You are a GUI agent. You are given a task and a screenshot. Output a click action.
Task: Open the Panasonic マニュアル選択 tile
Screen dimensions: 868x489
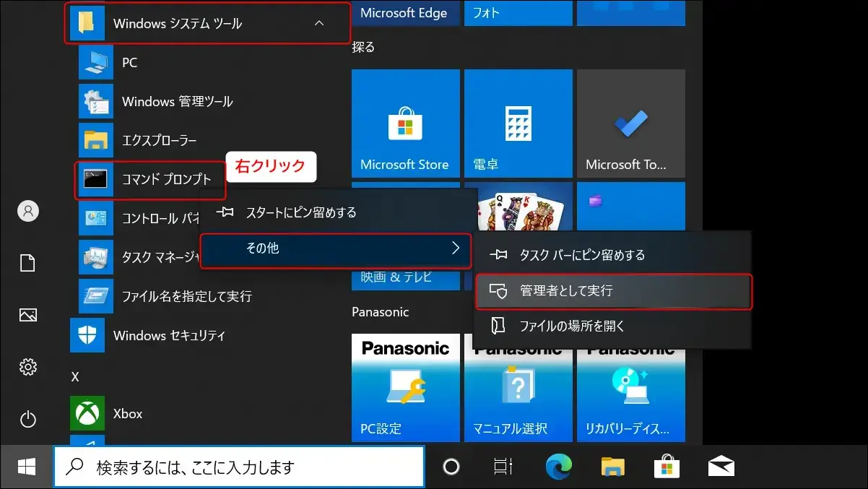[x=518, y=396]
